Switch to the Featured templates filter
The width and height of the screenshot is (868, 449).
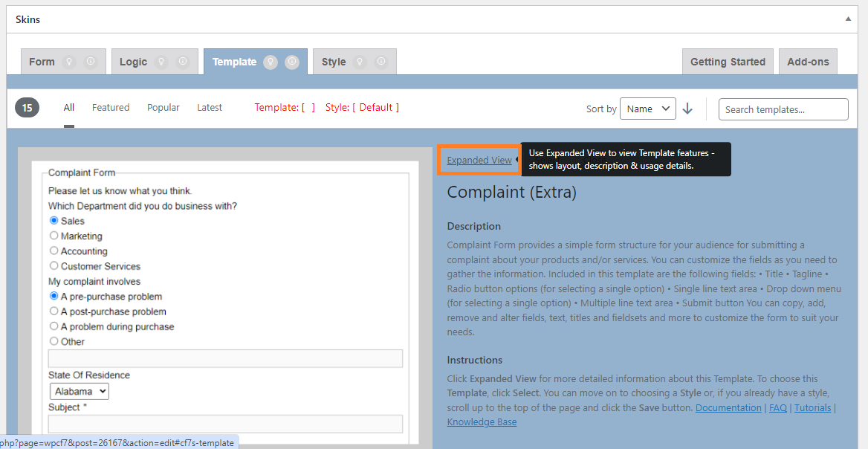[x=111, y=108]
